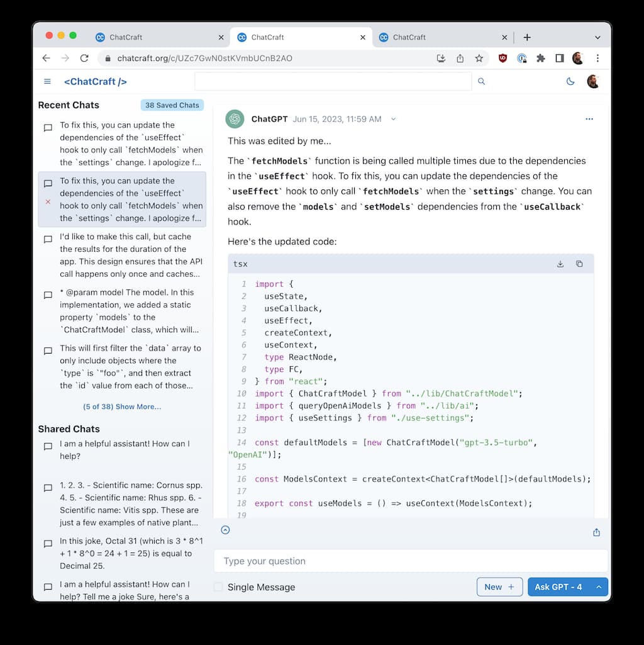Click the New chat button

click(x=499, y=587)
